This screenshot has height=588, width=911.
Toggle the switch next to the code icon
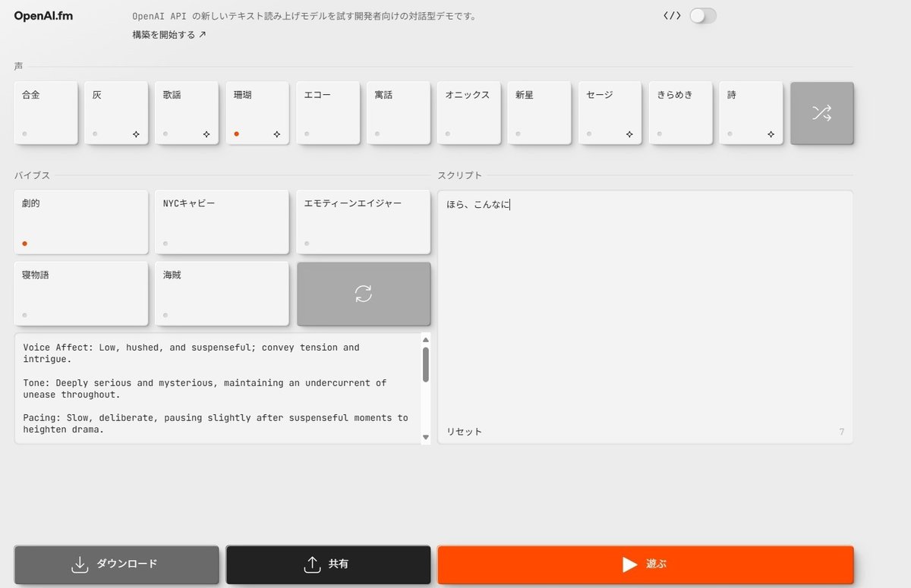[702, 14]
